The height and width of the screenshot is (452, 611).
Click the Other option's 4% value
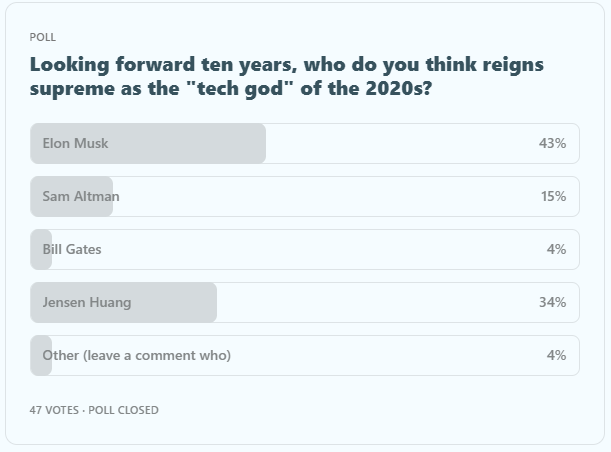[556, 355]
